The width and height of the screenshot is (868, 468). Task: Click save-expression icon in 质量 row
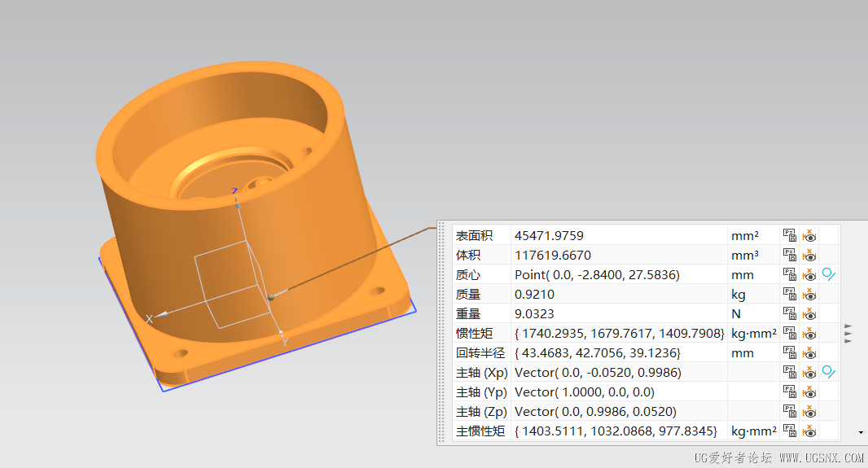pos(789,295)
